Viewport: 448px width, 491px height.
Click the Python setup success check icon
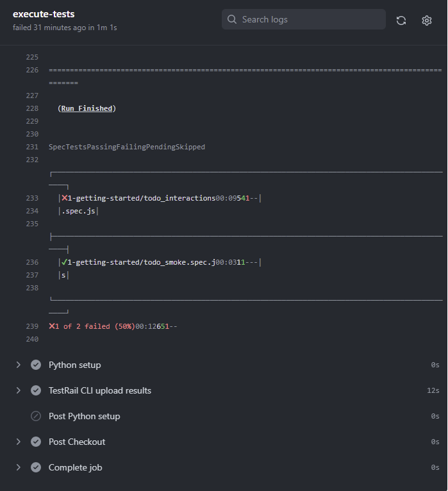(x=36, y=365)
